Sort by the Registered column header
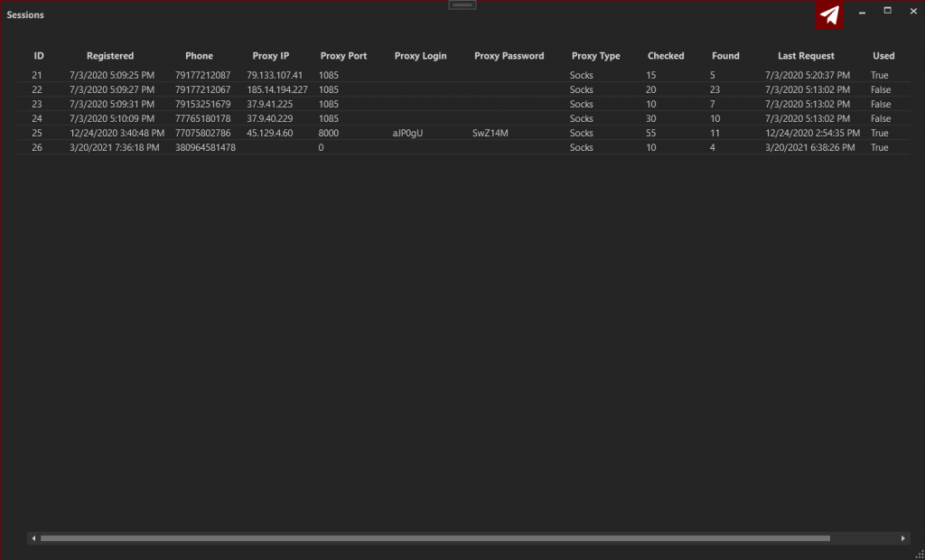The height and width of the screenshot is (560, 925). (110, 56)
